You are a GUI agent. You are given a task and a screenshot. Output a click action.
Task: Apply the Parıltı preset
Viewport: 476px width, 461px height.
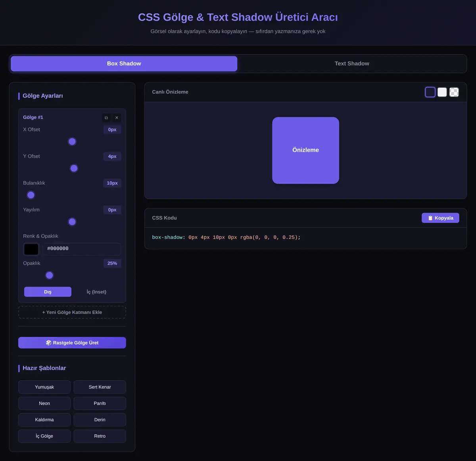(100, 404)
